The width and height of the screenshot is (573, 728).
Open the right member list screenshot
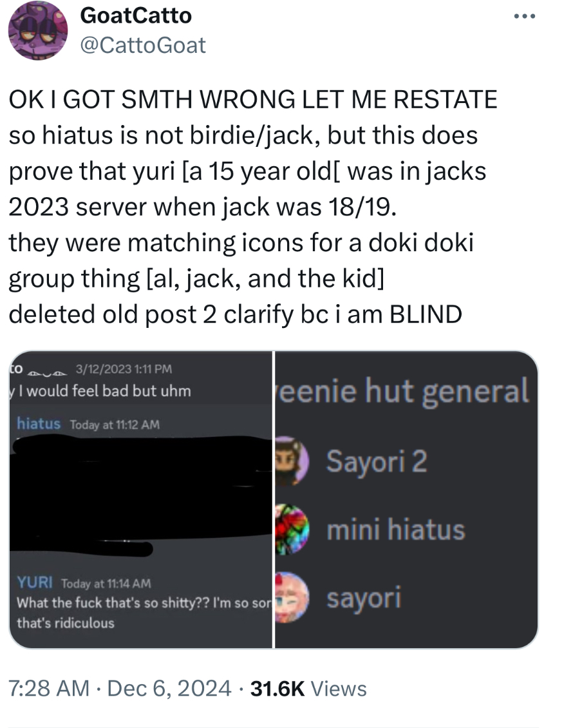[406, 499]
